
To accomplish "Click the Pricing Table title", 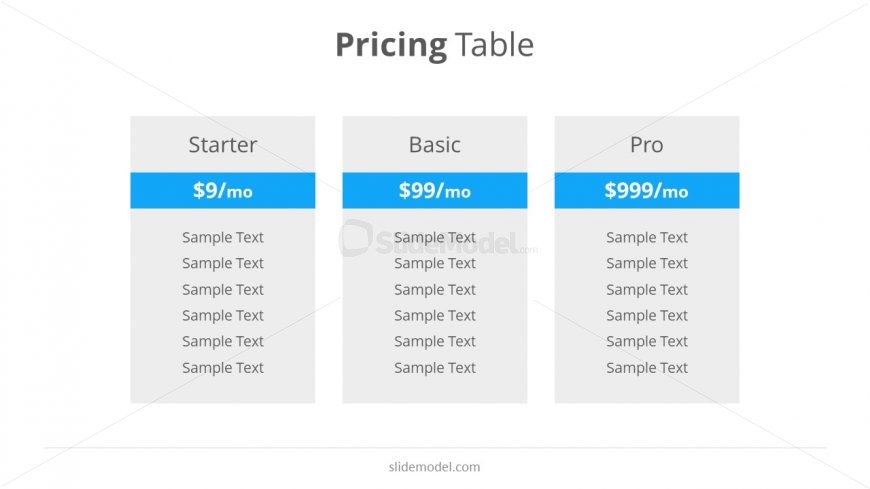I will pos(434,45).
